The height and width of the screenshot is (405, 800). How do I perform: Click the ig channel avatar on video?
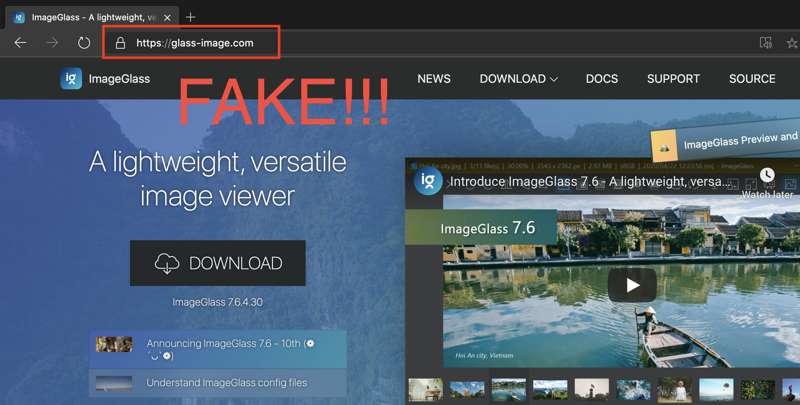tap(428, 181)
